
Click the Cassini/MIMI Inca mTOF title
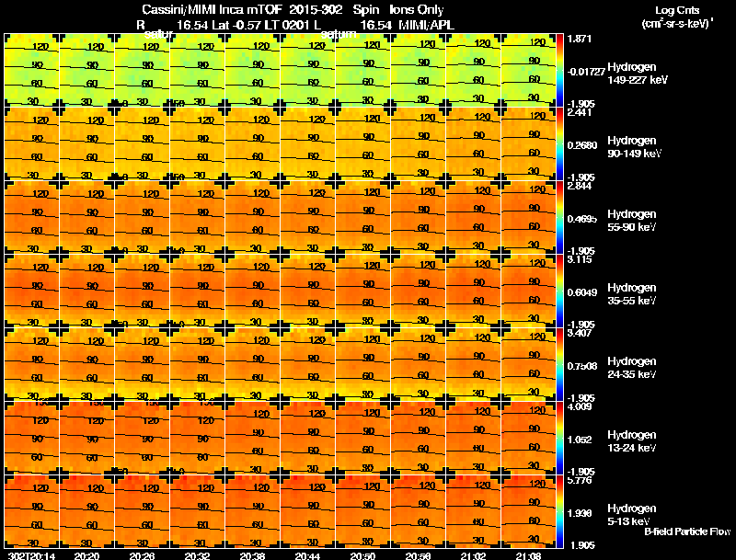pyautogui.click(x=212, y=10)
